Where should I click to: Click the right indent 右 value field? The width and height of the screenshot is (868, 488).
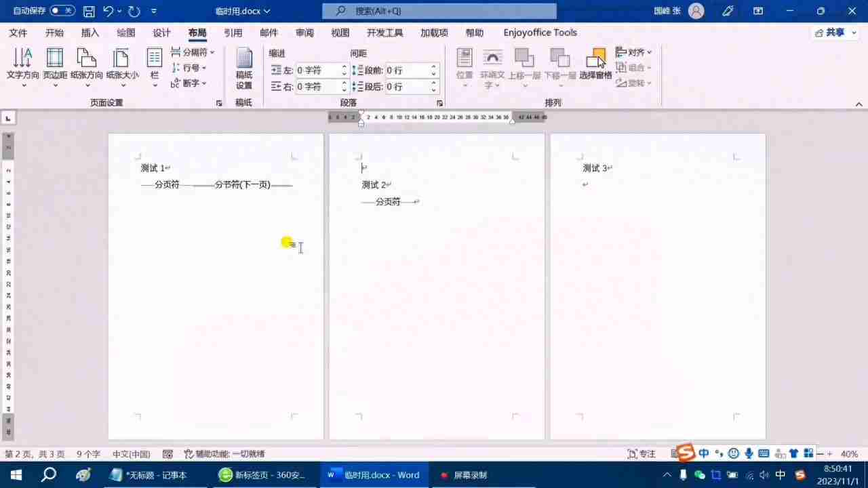click(x=317, y=87)
